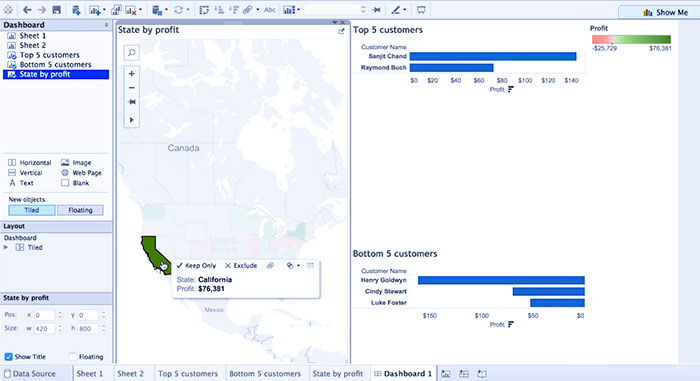Click the Group Members paperclip toolbar icon
700x381 pixels.
(247, 9)
